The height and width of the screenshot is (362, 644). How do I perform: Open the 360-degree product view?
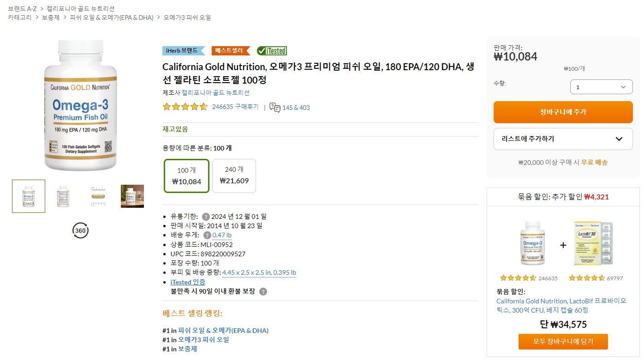[x=80, y=230]
